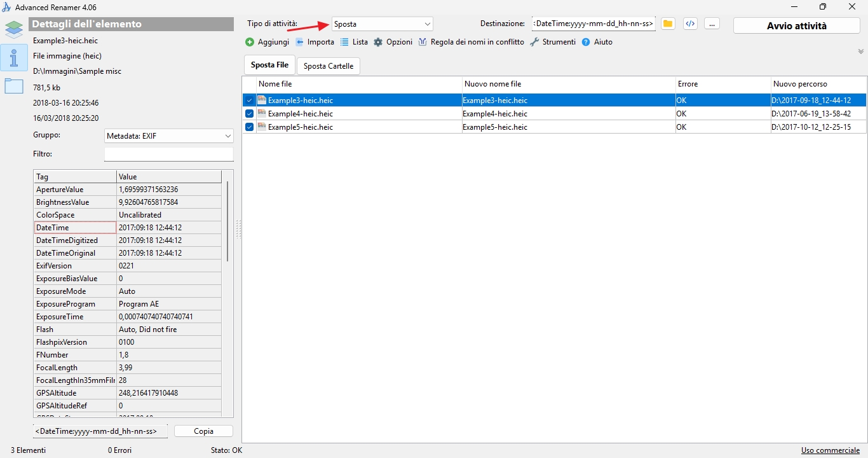This screenshot has height=458, width=868.
Task: Open the Tipo di attività dropdown
Action: pyautogui.click(x=383, y=24)
